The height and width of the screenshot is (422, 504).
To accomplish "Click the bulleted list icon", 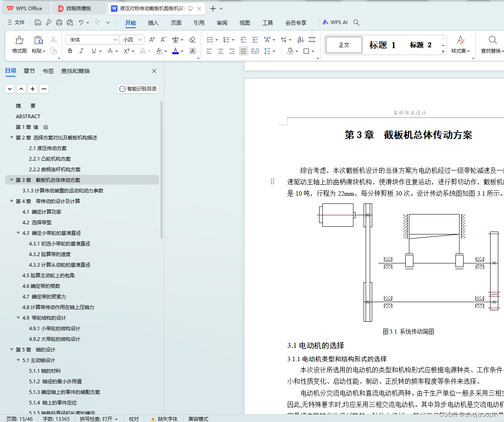I will tap(210, 40).
